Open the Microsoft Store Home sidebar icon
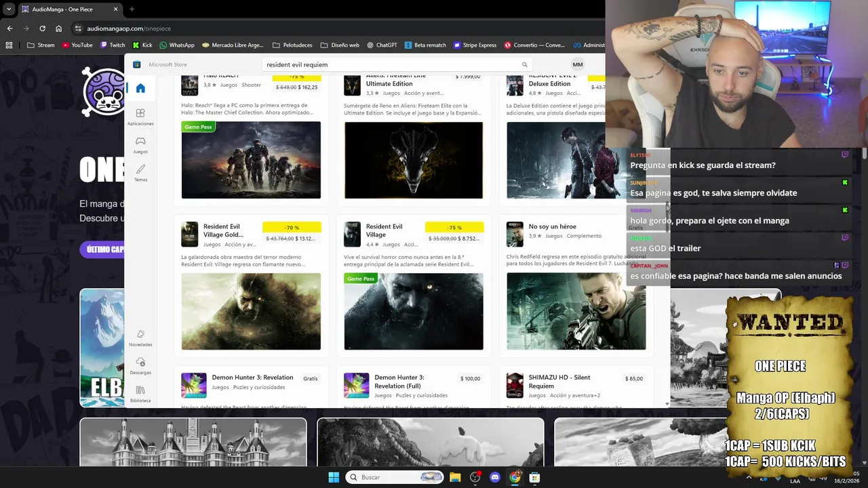 pos(140,88)
